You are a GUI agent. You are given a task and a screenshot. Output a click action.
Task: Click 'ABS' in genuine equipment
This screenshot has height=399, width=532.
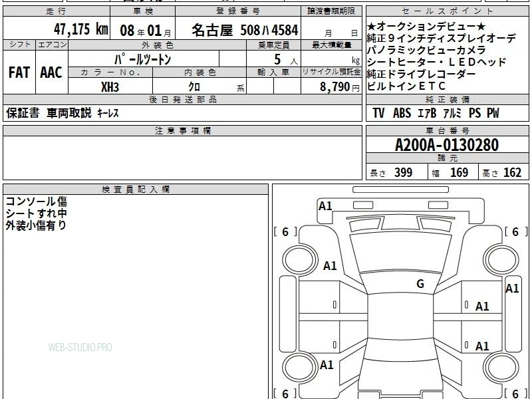[x=402, y=113]
